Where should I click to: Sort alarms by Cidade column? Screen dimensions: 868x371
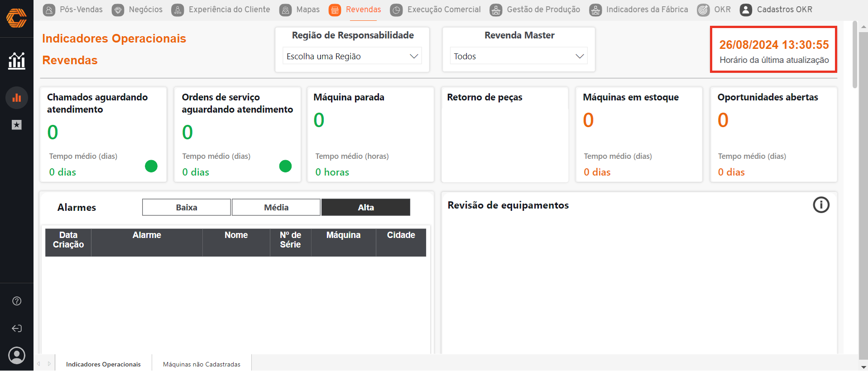pos(401,243)
